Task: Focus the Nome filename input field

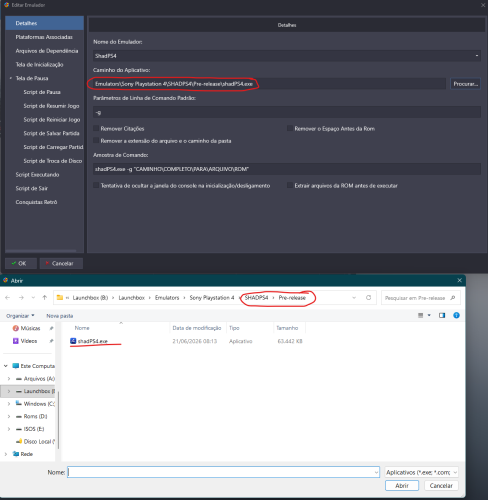Action: coord(223,472)
